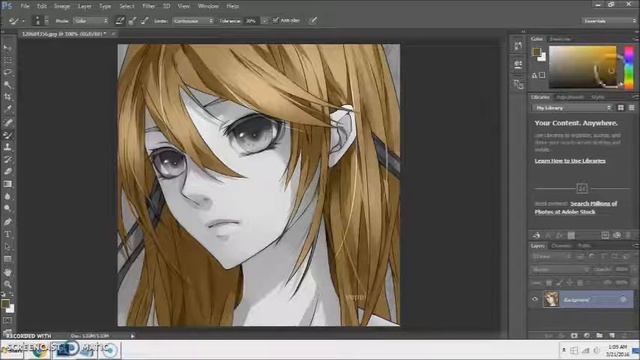
Task: Select the Magic Wand tool
Action: pos(7,85)
